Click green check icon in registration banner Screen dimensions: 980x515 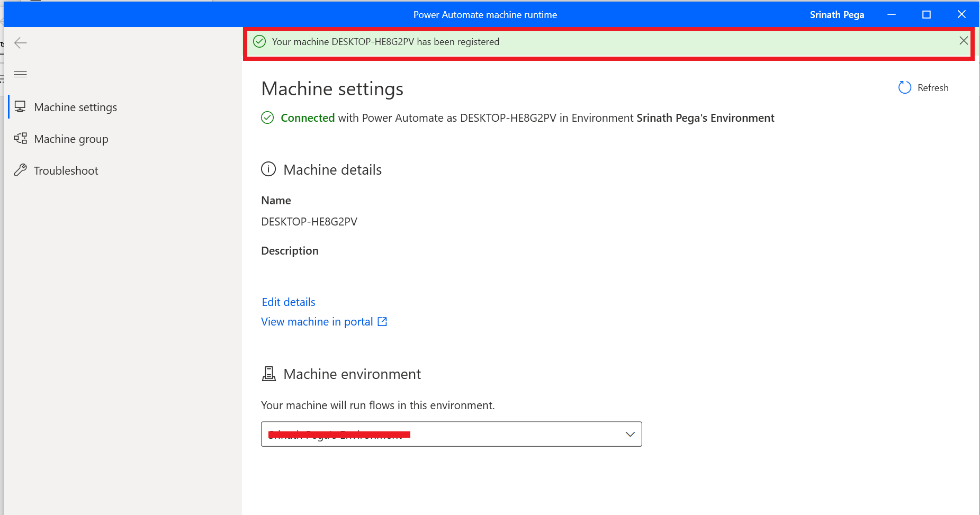[x=259, y=42]
